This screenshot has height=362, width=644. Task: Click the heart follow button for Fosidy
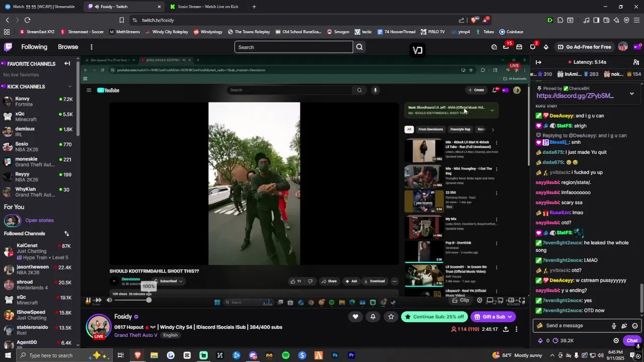pyautogui.click(x=355, y=317)
